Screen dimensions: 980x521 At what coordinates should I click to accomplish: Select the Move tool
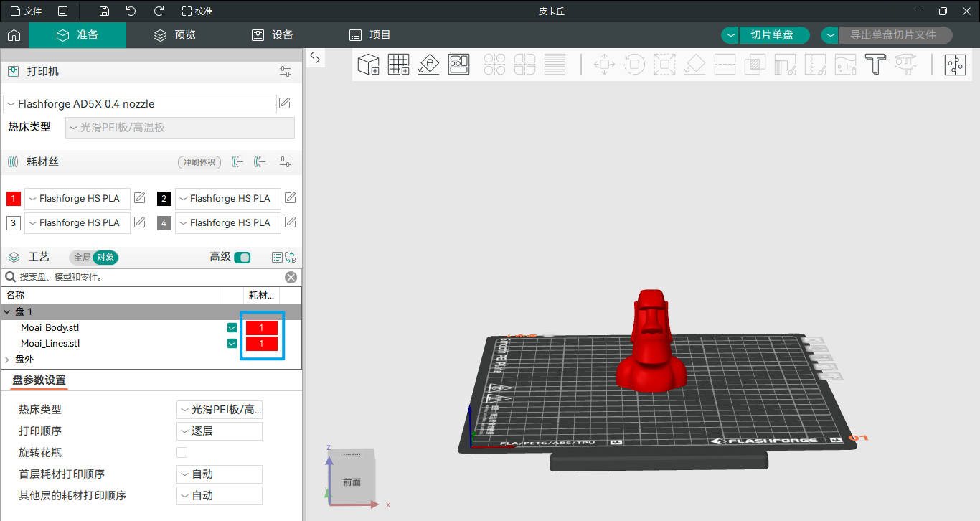(x=605, y=65)
